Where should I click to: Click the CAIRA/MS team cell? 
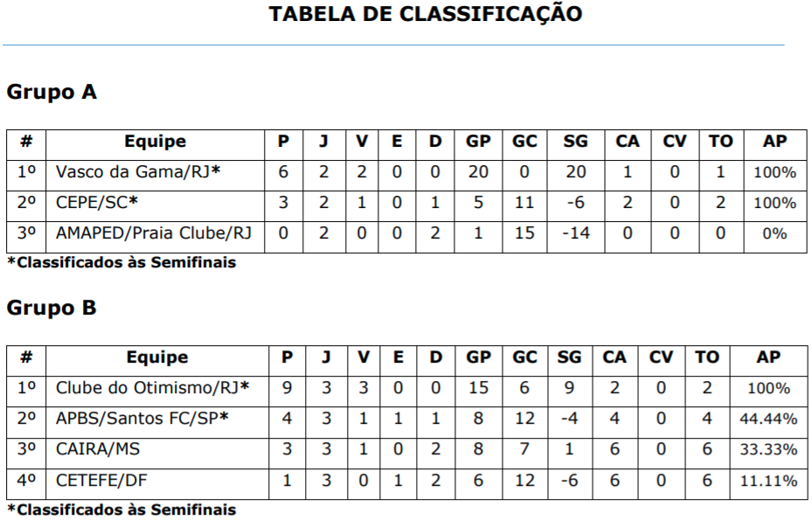[x=99, y=449]
